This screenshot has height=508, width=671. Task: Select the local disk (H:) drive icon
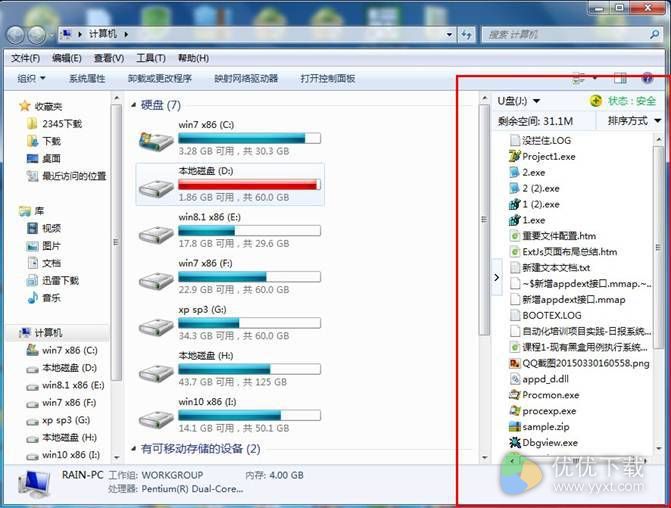pos(156,372)
